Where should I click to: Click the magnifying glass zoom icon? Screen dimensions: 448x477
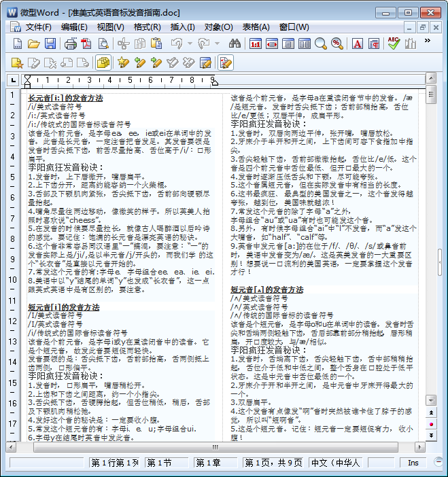pos(320,43)
